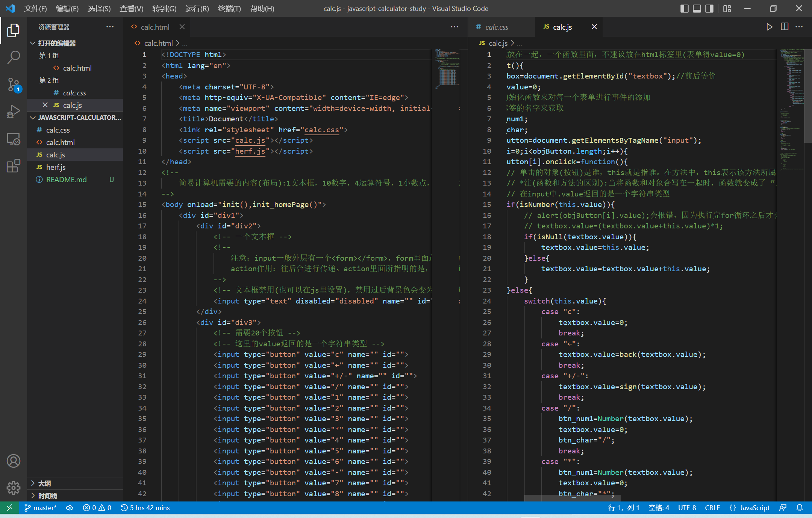This screenshot has width=812, height=518.
Task: Open remote window from status bar
Action: (10, 508)
